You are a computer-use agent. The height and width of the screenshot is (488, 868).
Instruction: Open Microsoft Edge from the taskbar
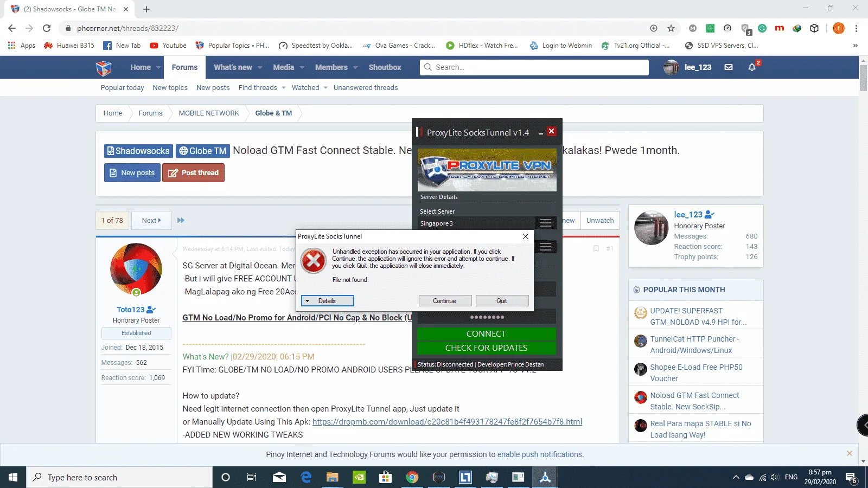coord(306,477)
